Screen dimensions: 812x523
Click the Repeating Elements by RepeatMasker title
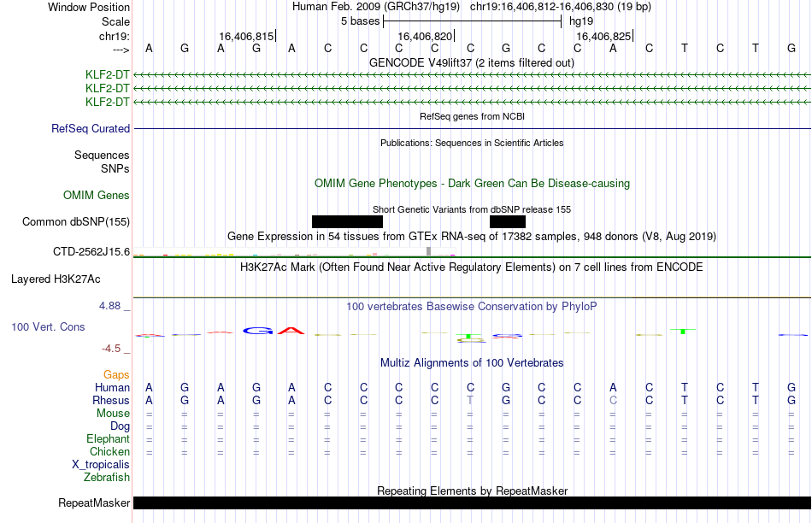(x=473, y=491)
